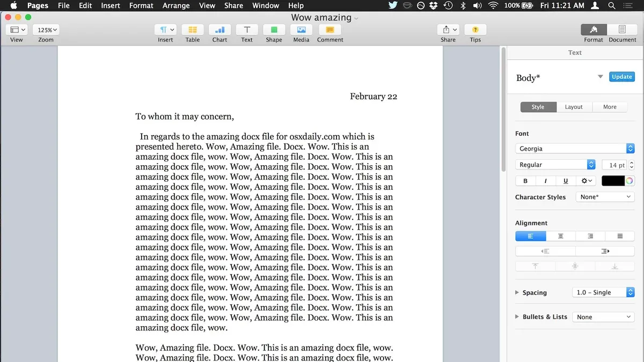The width and height of the screenshot is (644, 362).
Task: Switch to the Layout tab
Action: 574,107
